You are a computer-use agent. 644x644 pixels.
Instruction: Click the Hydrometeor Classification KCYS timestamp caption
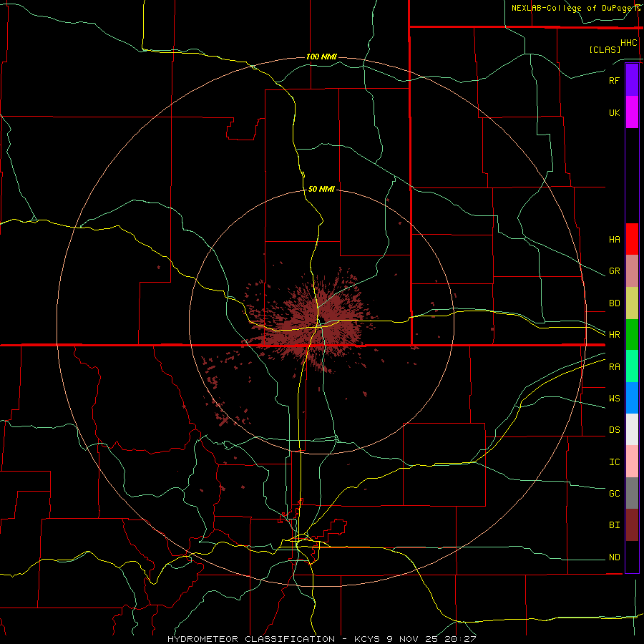(x=321, y=639)
